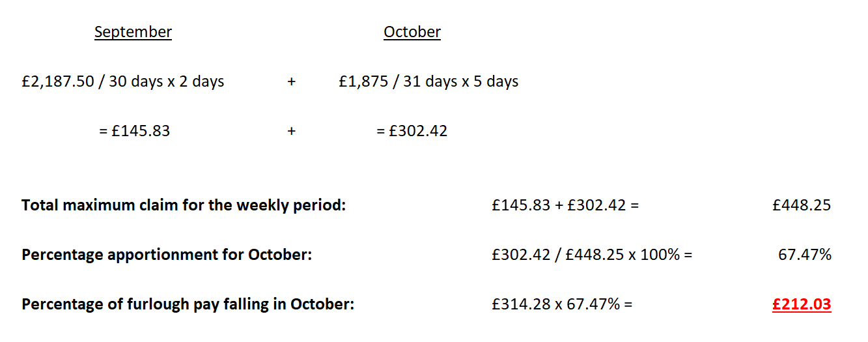The width and height of the screenshot is (868, 342).
Task: Click the £145.83 + £302.42 sum
Action: pos(566,205)
